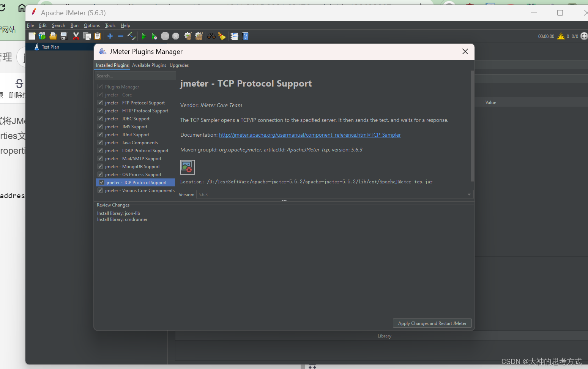The width and height of the screenshot is (588, 369).
Task: Uncheck jmeter - HTTP Protocol Support
Action: [x=100, y=110]
